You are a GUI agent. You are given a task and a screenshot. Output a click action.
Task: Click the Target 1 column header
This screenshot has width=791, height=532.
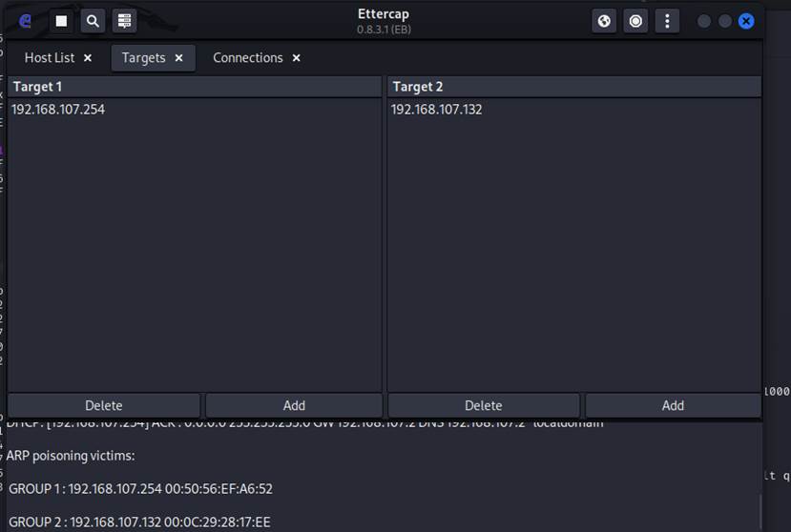click(x=195, y=87)
